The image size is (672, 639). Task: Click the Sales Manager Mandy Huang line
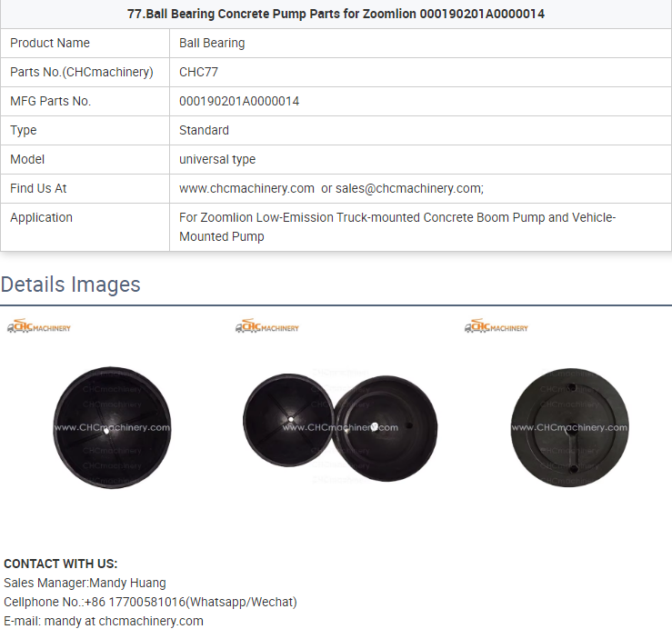(x=85, y=583)
